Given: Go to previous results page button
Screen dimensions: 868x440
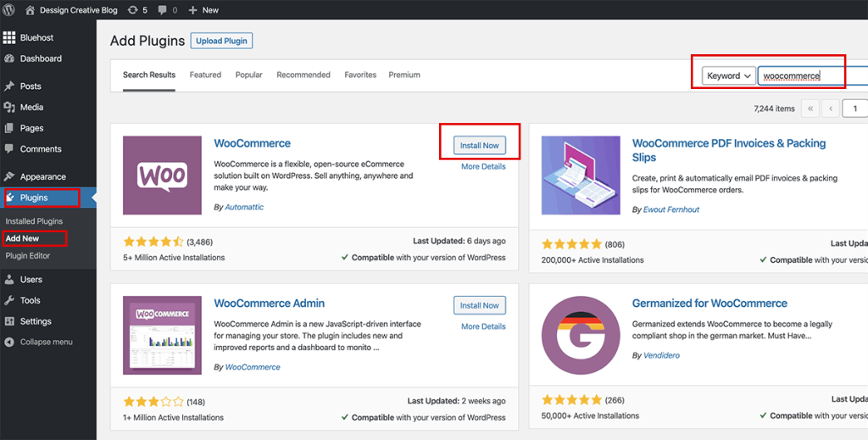Looking at the screenshot, I should click(831, 109).
